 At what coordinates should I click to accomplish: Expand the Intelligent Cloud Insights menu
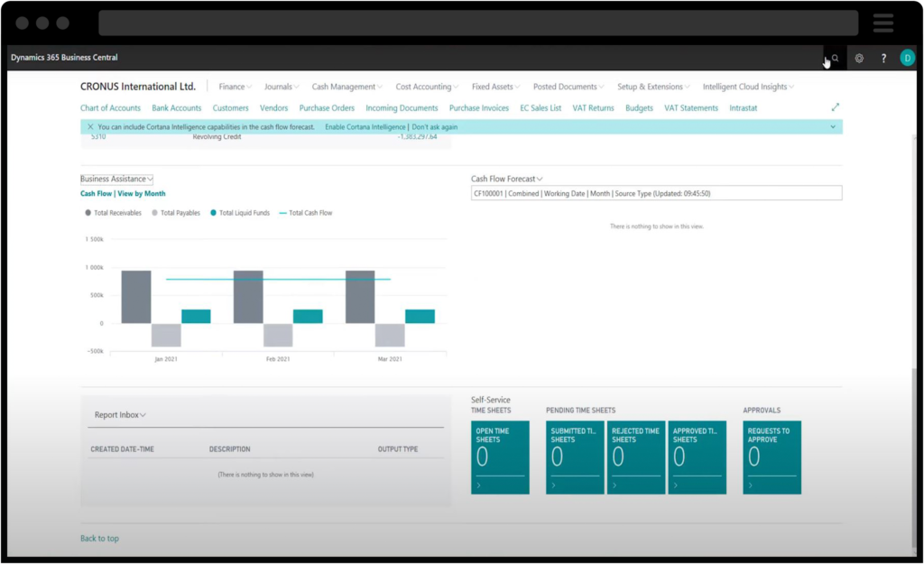pos(748,87)
